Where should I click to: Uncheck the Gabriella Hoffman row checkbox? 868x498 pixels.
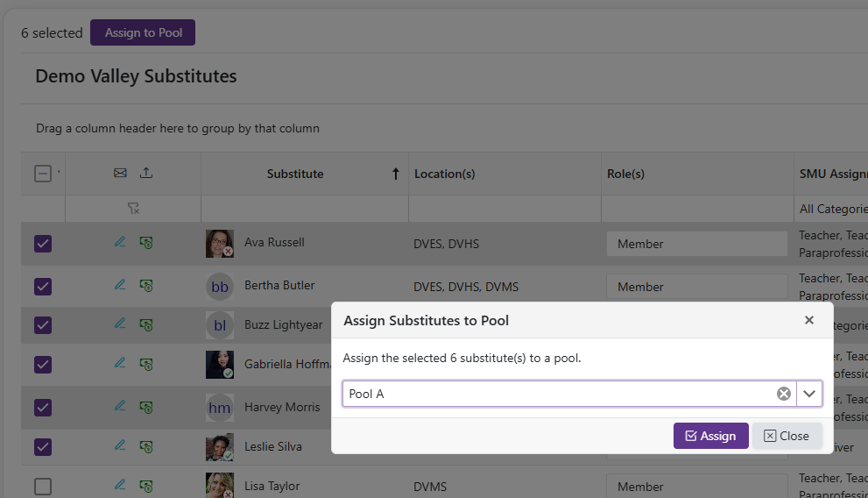pos(43,365)
